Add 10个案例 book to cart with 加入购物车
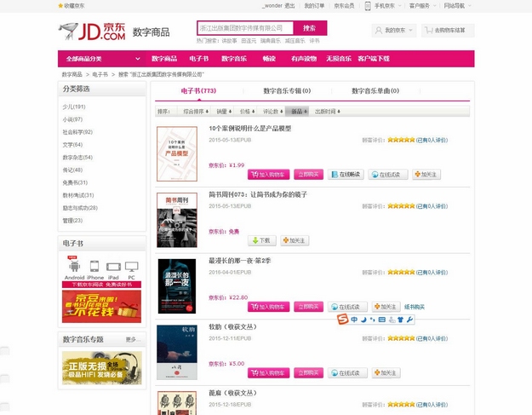The image size is (532, 415). point(268,175)
